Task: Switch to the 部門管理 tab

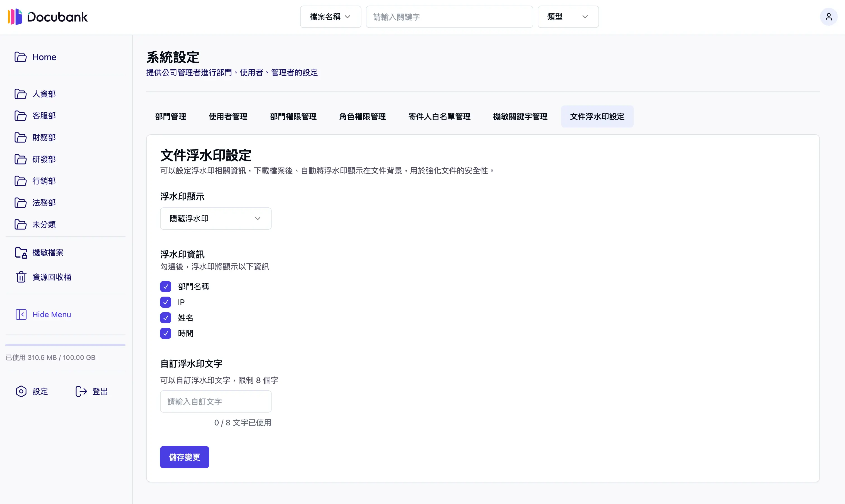Action: point(170,117)
